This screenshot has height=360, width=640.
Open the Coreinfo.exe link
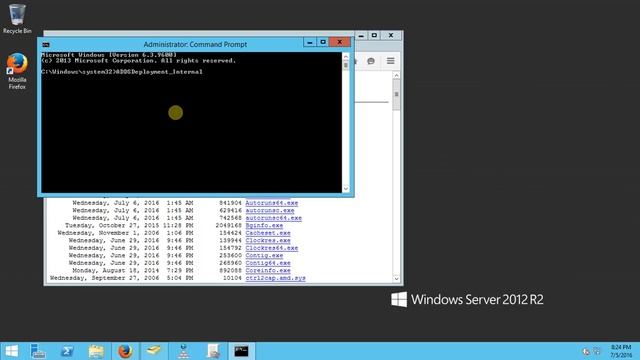click(x=268, y=271)
